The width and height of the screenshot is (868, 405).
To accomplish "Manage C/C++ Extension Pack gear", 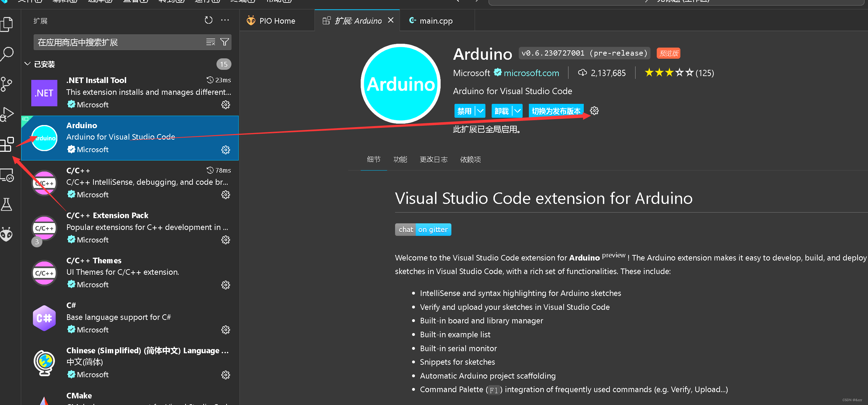I will (x=226, y=240).
